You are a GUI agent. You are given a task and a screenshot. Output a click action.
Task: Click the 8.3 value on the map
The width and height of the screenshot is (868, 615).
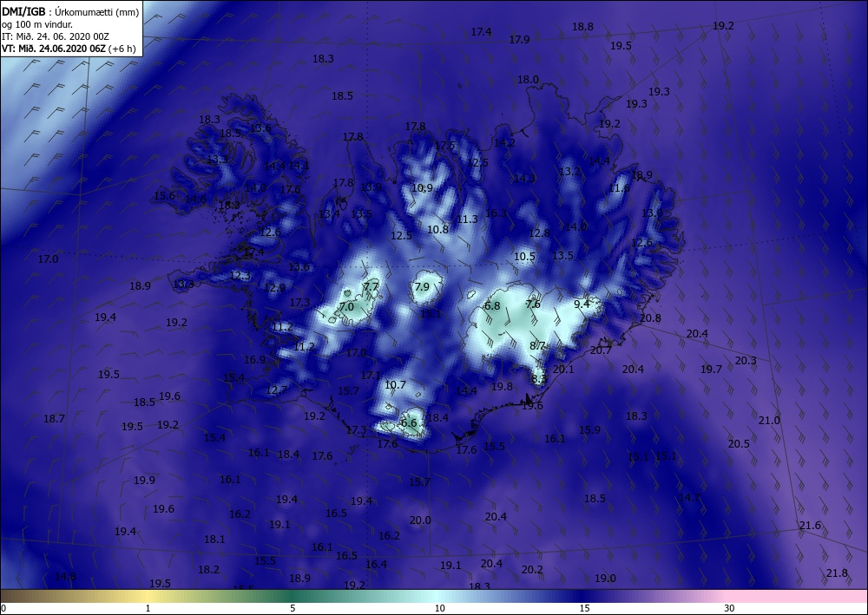(539, 379)
